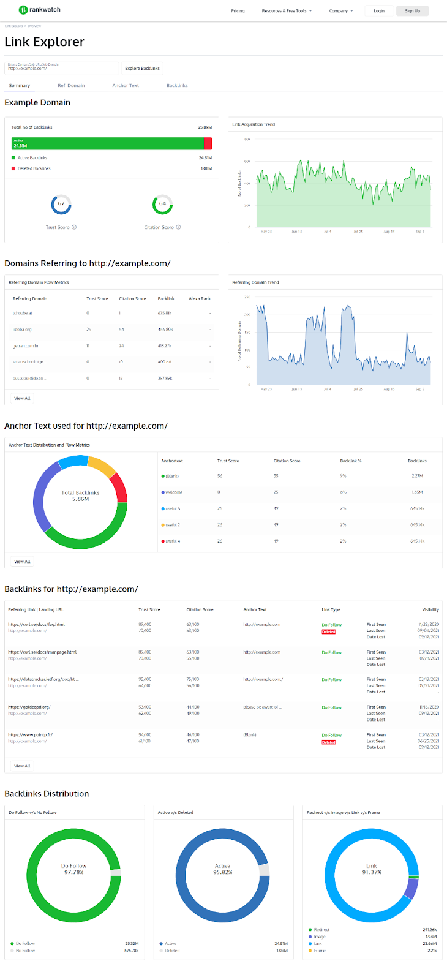The image size is (447, 980).
Task: Open the https://goldcopd.org/ referring link
Action: tap(29, 707)
